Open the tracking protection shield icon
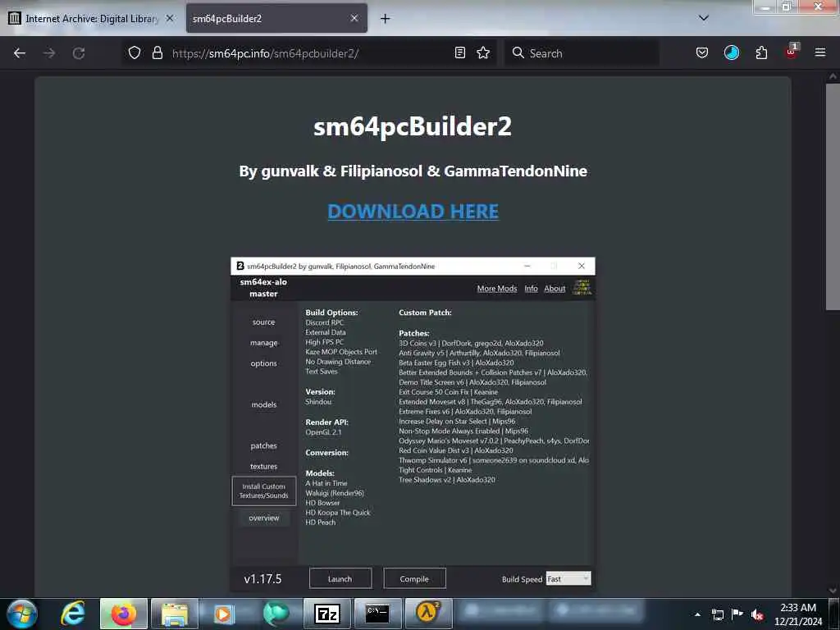The image size is (840, 630). pyautogui.click(x=135, y=52)
